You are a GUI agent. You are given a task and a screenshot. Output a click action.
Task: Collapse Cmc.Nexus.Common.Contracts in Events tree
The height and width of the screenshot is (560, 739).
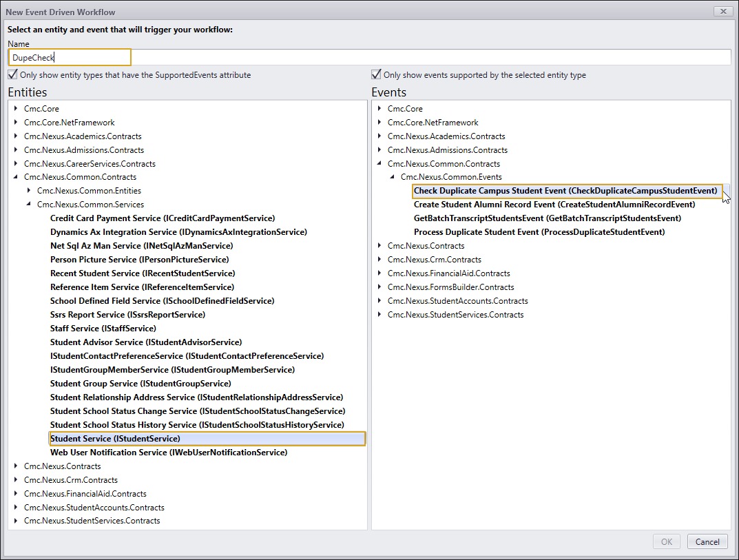379,164
